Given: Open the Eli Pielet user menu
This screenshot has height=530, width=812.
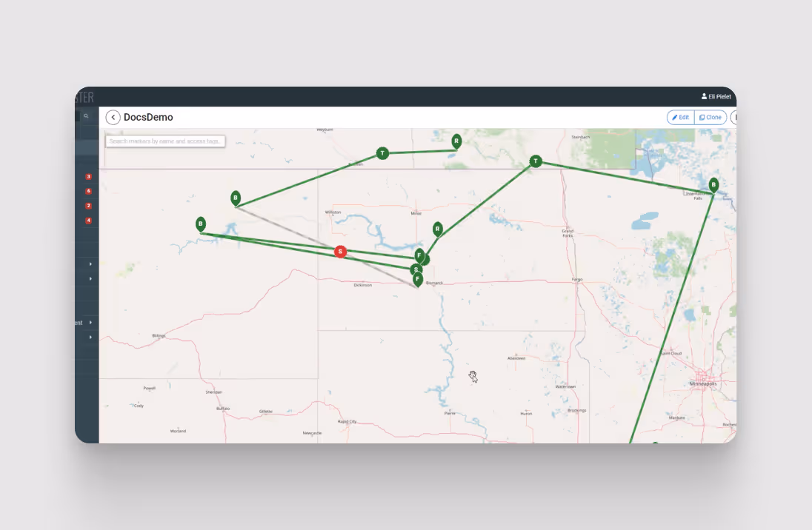Looking at the screenshot, I should pyautogui.click(x=716, y=96).
